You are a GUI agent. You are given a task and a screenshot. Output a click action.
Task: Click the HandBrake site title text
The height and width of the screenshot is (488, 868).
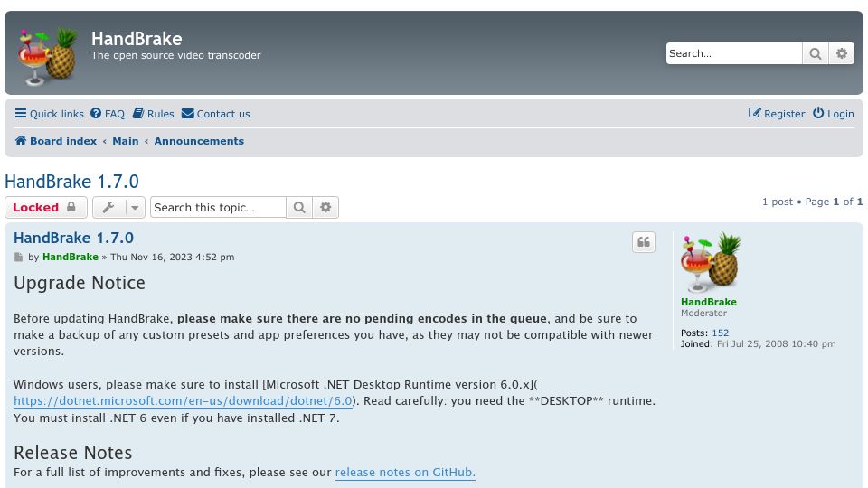point(137,39)
